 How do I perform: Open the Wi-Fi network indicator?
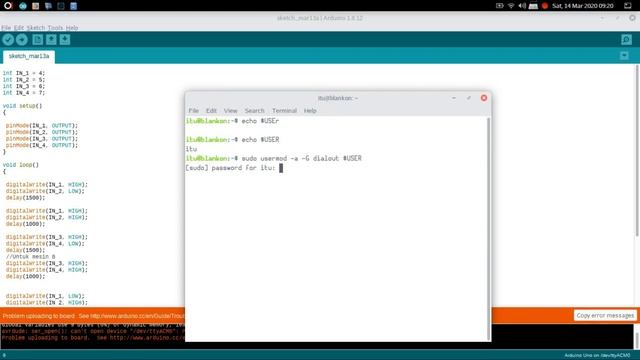(511, 6)
